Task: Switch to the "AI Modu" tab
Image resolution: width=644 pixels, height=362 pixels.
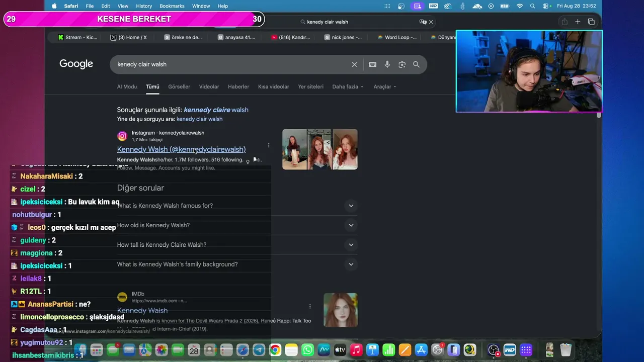Action: 127,86
